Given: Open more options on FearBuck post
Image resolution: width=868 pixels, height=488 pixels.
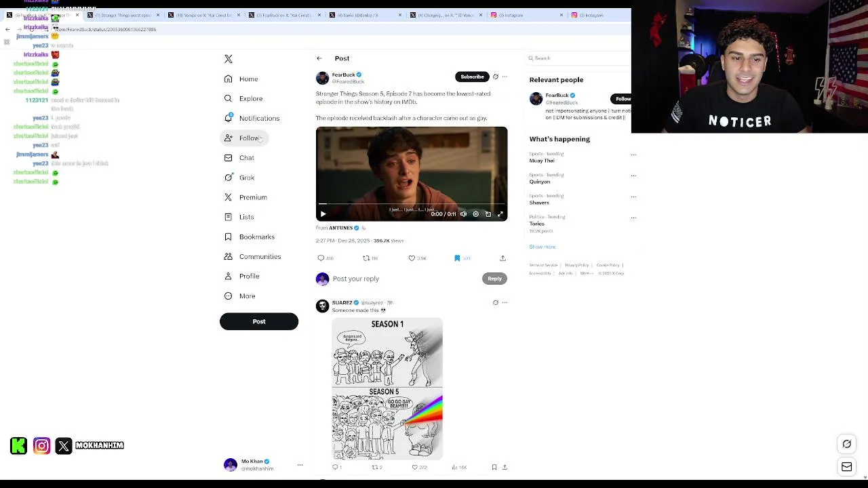Looking at the screenshot, I should tap(505, 77).
